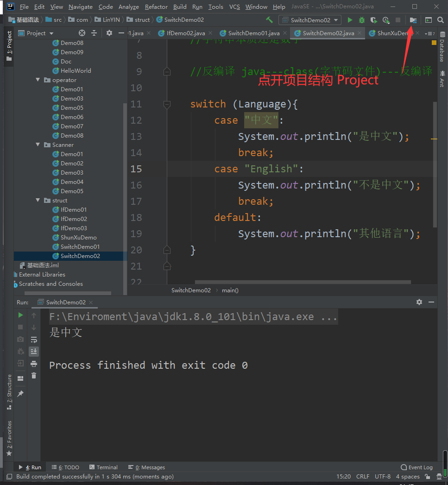Click the 4 spaces indent setting
The width and height of the screenshot is (448, 485).
click(408, 476)
